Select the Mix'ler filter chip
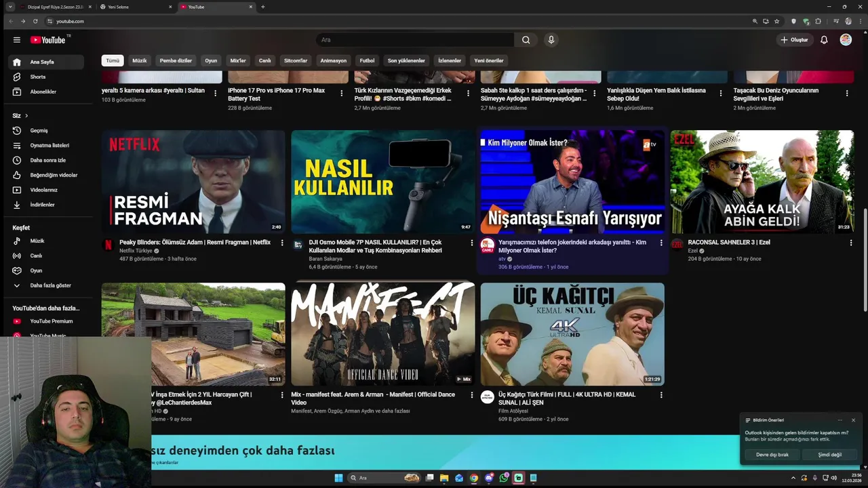The width and height of the screenshot is (868, 488). click(x=238, y=60)
